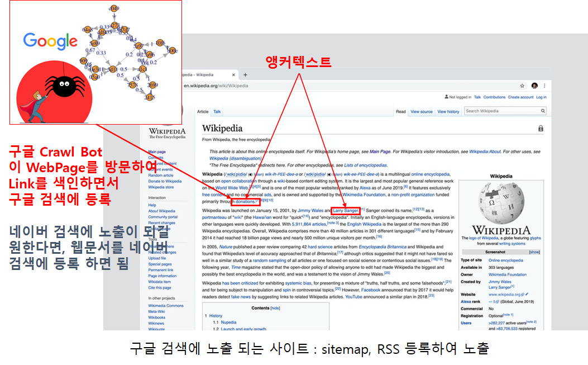Open About Wikipedia in sidebar
Screen dimensions: 588x365
(x=161, y=211)
